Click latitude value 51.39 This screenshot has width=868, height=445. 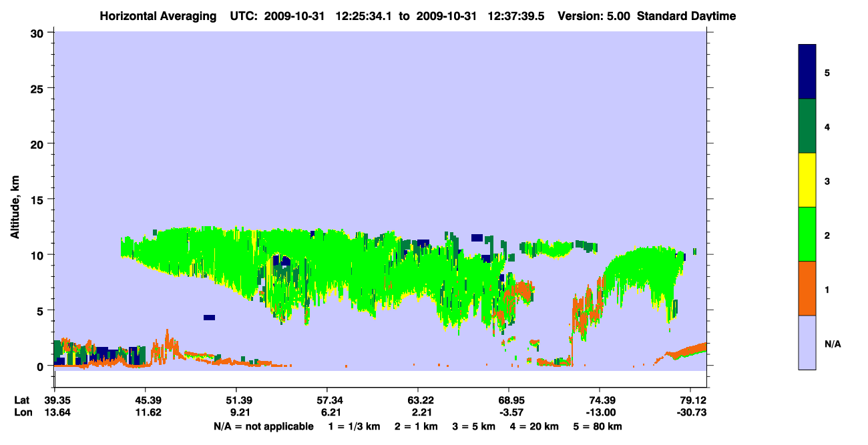tap(236, 400)
